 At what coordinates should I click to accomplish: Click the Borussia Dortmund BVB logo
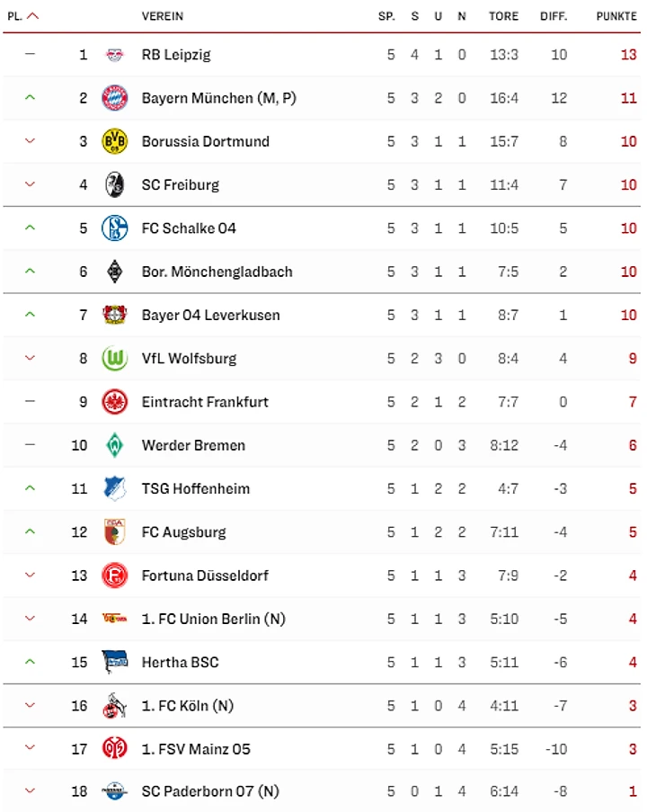click(114, 141)
